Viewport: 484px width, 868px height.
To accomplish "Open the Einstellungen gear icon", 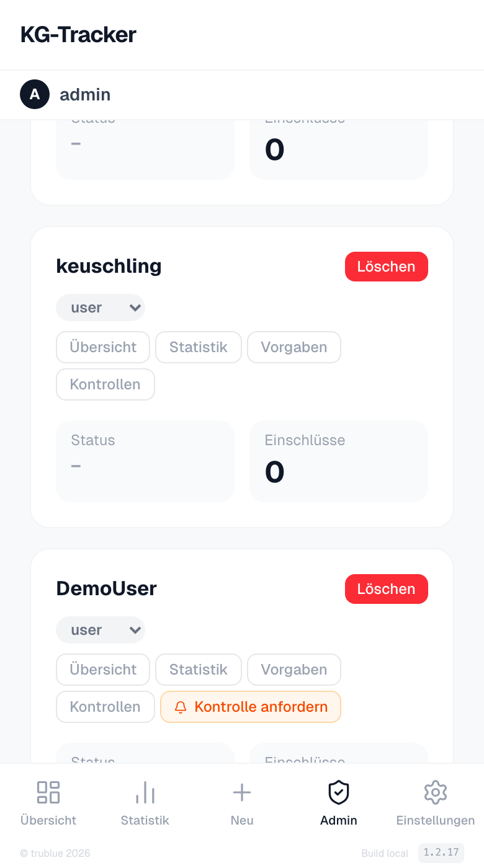I will click(x=435, y=792).
